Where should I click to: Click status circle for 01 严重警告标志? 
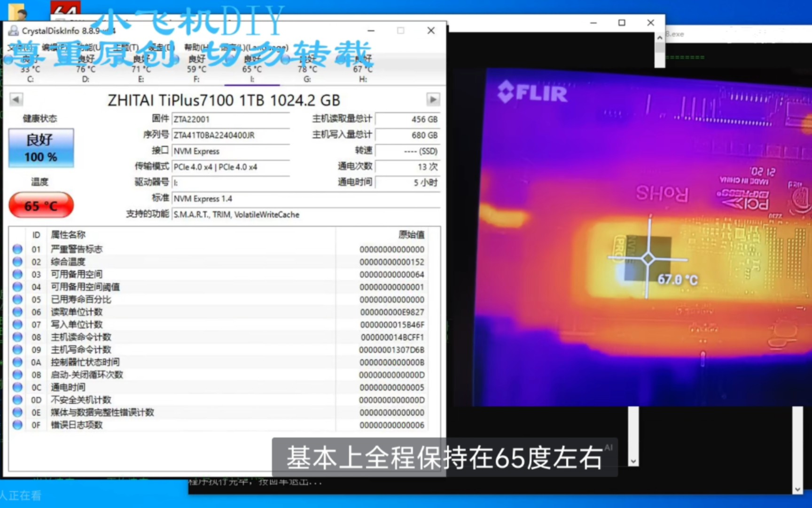coord(17,249)
